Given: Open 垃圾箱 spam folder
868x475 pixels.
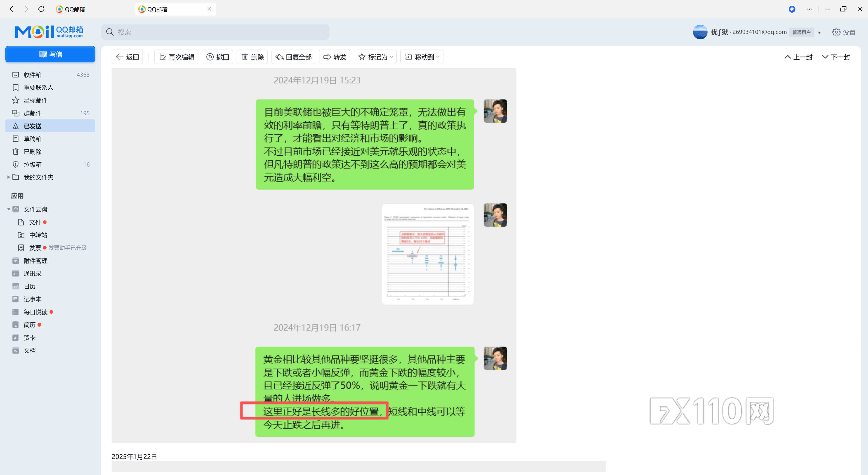Looking at the screenshot, I should tap(50, 164).
